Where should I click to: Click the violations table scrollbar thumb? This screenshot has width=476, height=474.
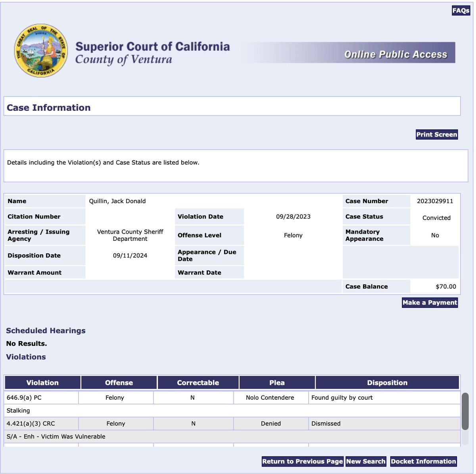click(x=465, y=411)
